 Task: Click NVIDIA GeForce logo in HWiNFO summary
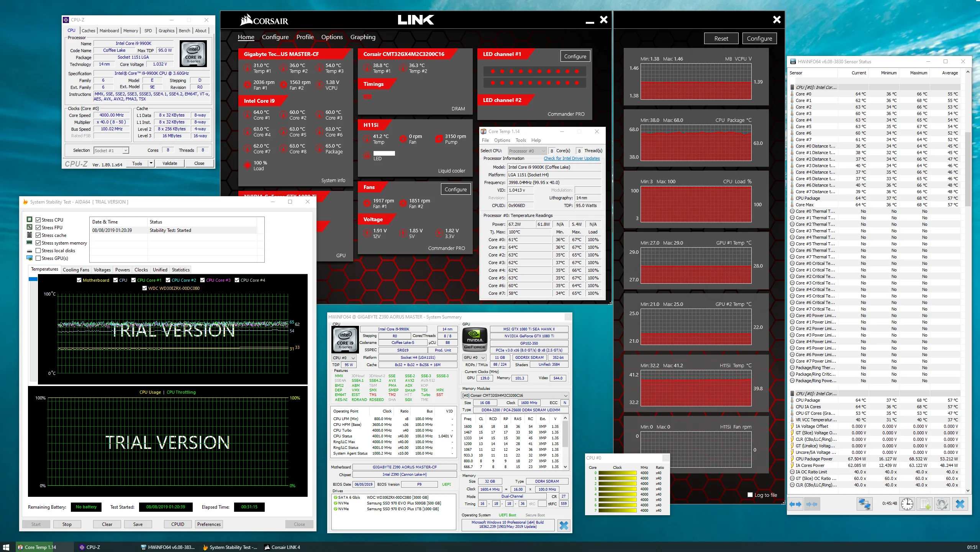(475, 340)
